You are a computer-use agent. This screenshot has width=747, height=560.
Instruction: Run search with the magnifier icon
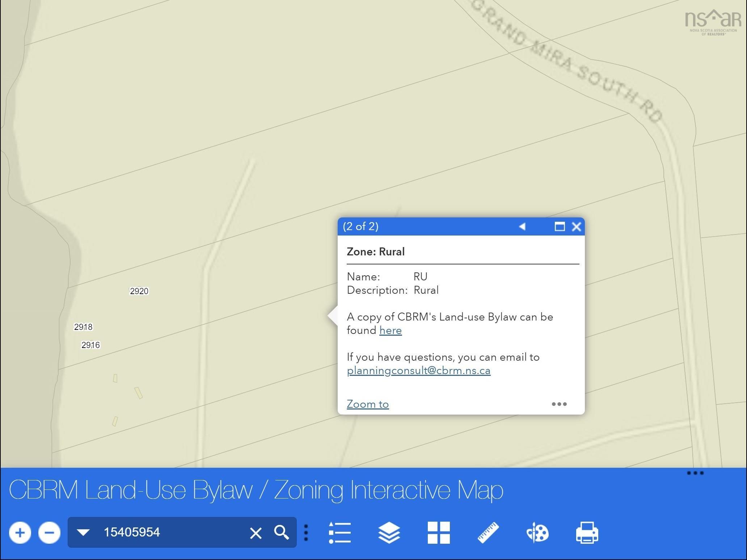(282, 533)
